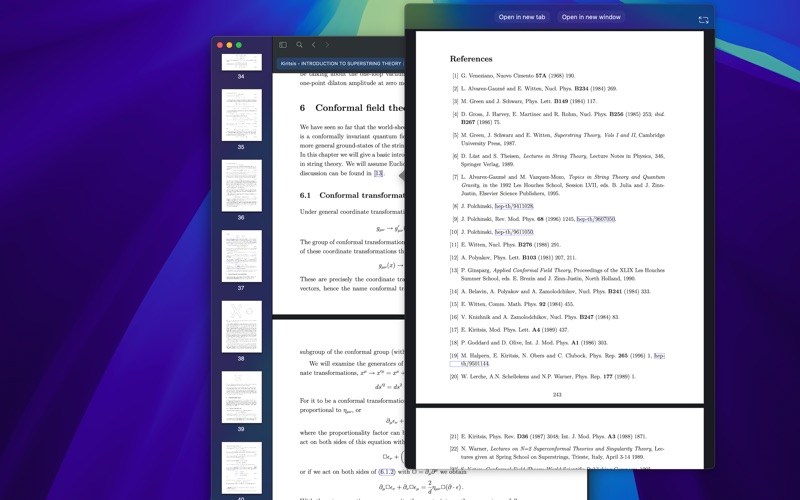Viewport: 800px width, 500px height.
Task: Follow the hep-th/9611050 link in reference 10
Action: (514, 232)
